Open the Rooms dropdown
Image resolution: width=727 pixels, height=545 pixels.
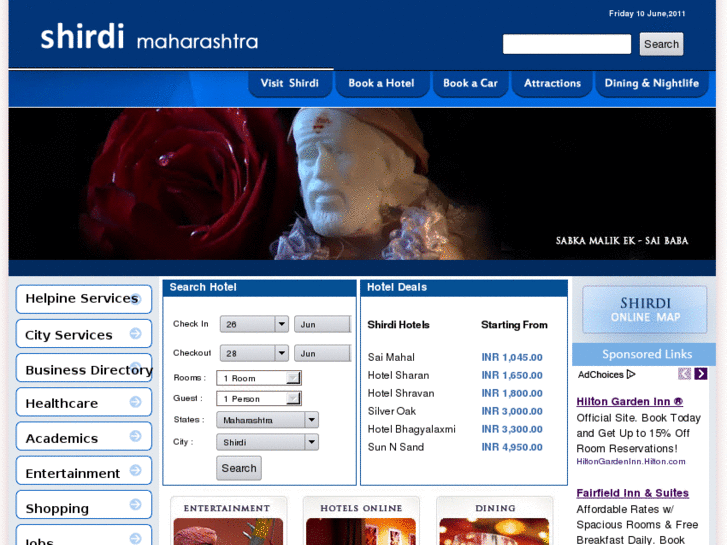(x=259, y=378)
